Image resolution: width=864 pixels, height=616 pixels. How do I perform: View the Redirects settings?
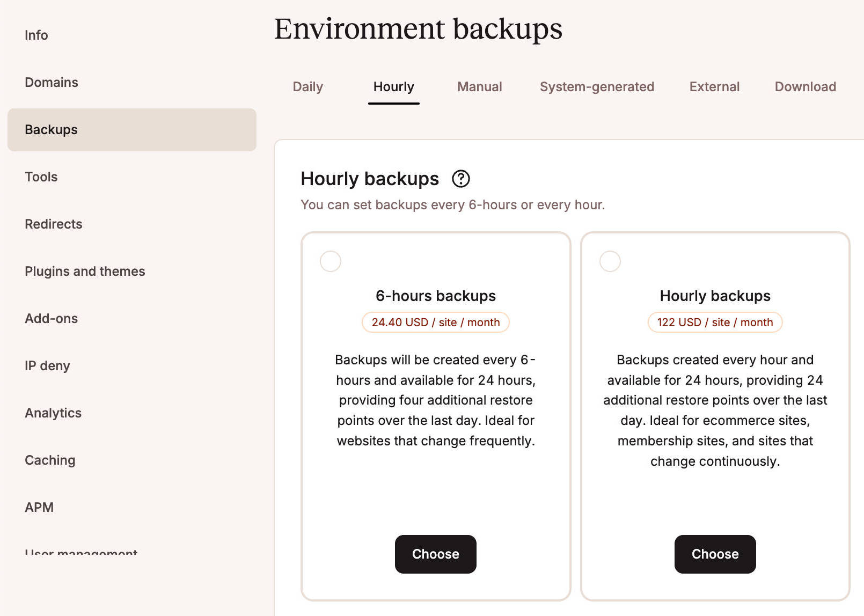53,224
